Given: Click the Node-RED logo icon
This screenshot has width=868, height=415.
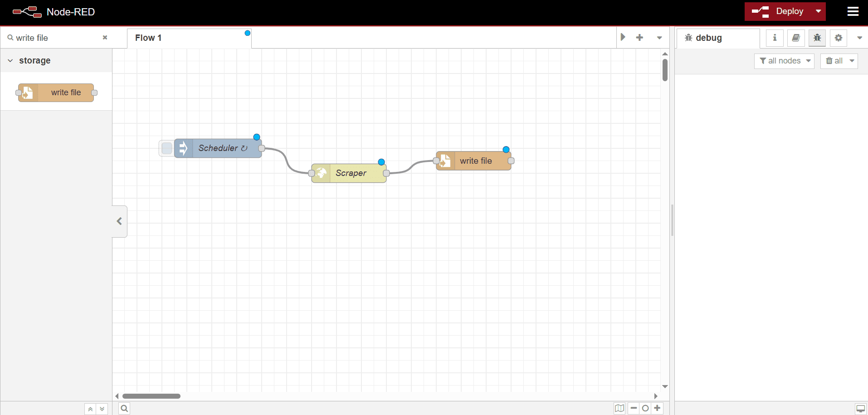Looking at the screenshot, I should click(x=27, y=12).
